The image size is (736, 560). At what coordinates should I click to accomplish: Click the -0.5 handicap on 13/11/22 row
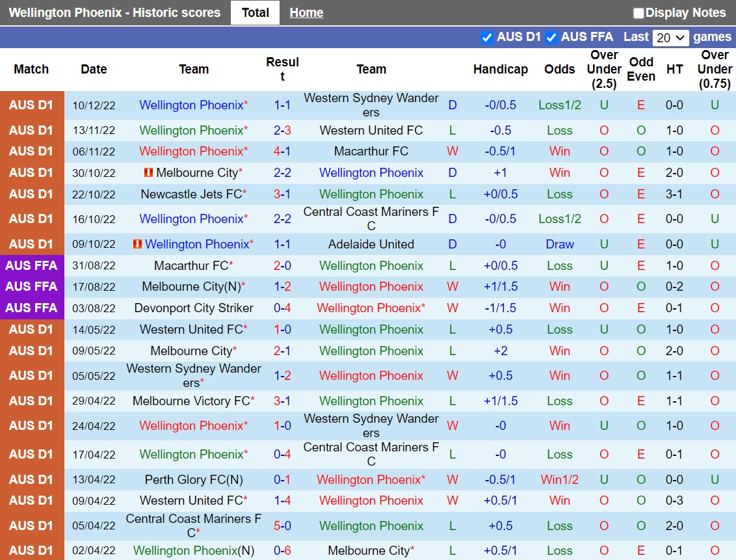[x=501, y=130]
